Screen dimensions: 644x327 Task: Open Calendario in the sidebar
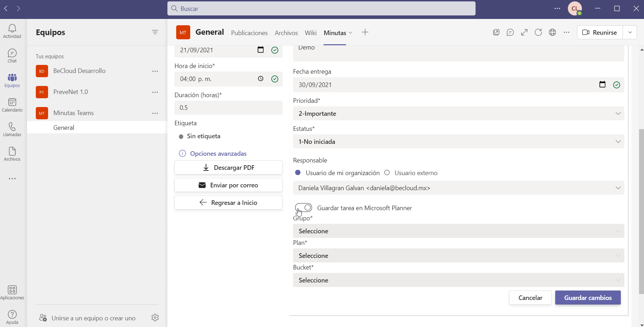click(x=12, y=105)
